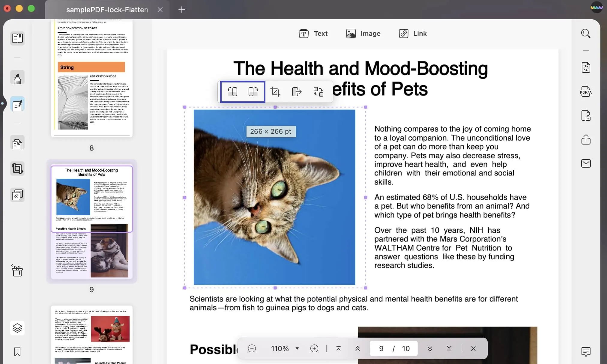Expand the layers panel on left sidebar
The width and height of the screenshot is (607, 364).
pos(17,328)
